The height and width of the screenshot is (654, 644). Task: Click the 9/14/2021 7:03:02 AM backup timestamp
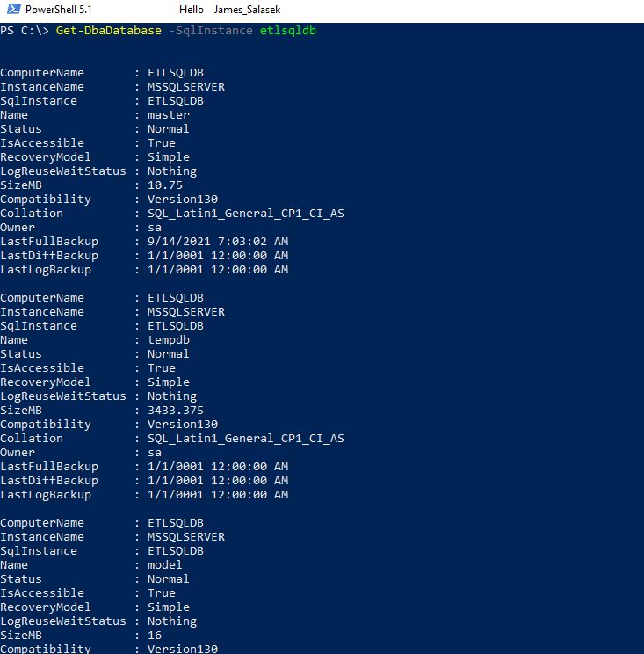[218, 242]
